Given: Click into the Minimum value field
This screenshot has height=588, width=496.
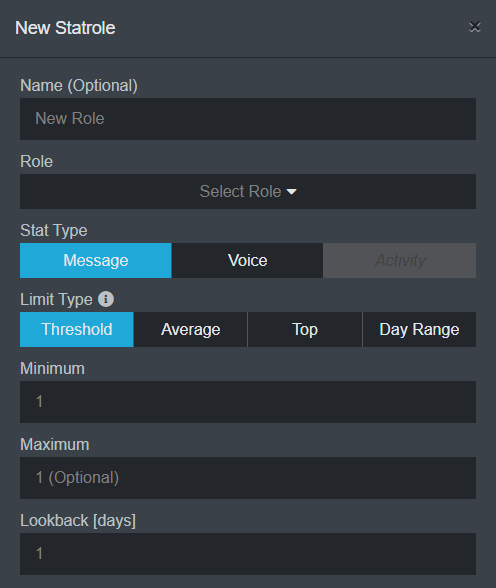Looking at the screenshot, I should coord(248,402).
